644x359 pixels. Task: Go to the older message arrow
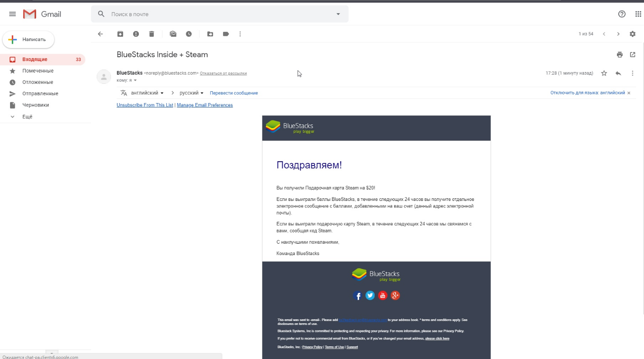point(618,34)
